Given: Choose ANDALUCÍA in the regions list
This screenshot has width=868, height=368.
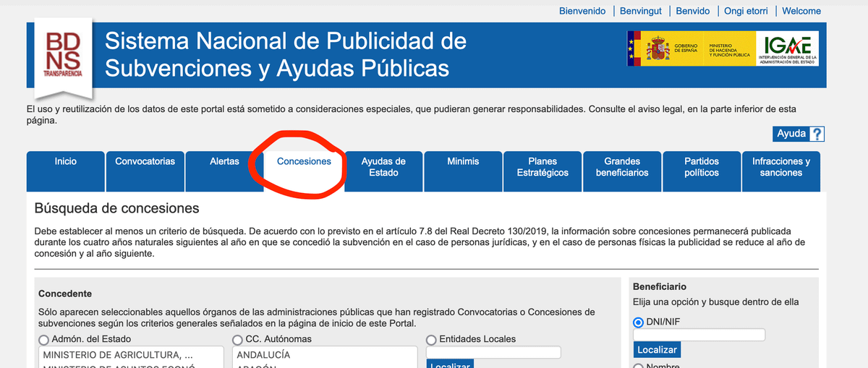Looking at the screenshot, I should pos(263,355).
